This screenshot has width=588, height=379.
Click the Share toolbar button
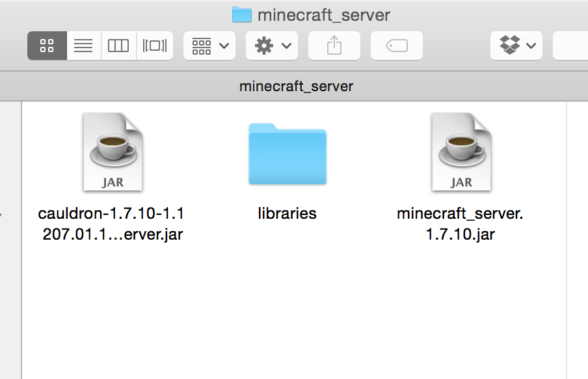(334, 46)
